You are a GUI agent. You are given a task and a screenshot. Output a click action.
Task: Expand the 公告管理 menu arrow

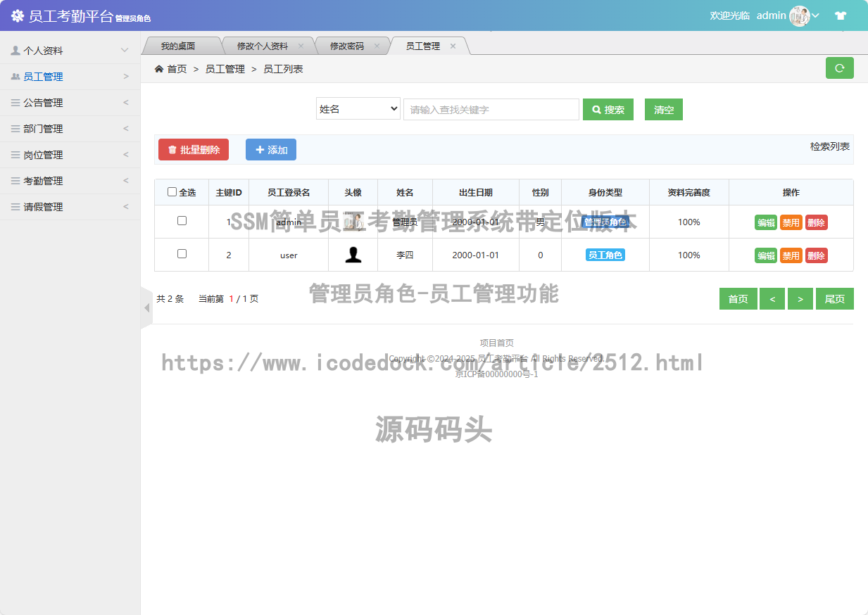point(126,103)
